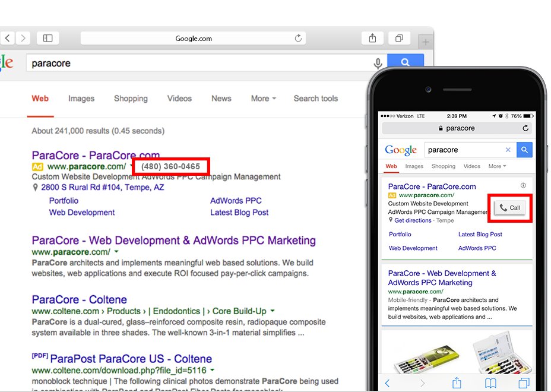Open dropdown arrow after Core Build-Up breadcrumb
The width and height of the screenshot is (551, 392).
click(273, 311)
